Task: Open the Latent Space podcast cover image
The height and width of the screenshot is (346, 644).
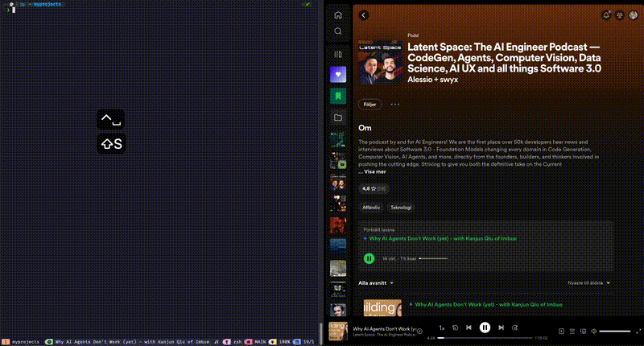Action: pyautogui.click(x=380, y=63)
